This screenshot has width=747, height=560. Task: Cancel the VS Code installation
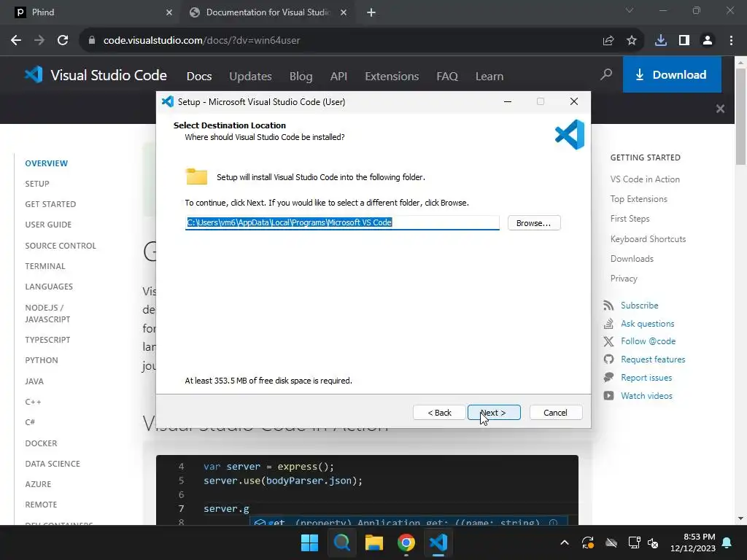tap(555, 413)
